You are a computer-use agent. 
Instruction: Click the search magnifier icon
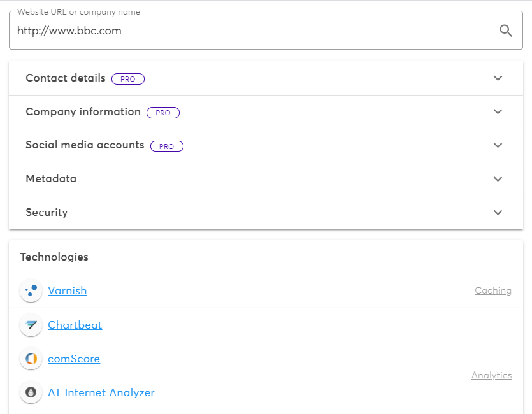pyautogui.click(x=505, y=30)
